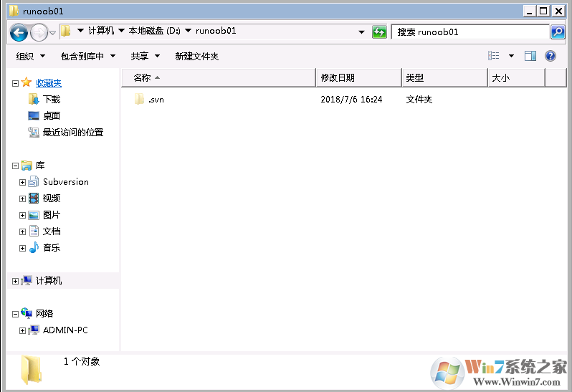Click the ADMIN-PC computer icon
Screen dimensions: 572x392
[34, 330]
